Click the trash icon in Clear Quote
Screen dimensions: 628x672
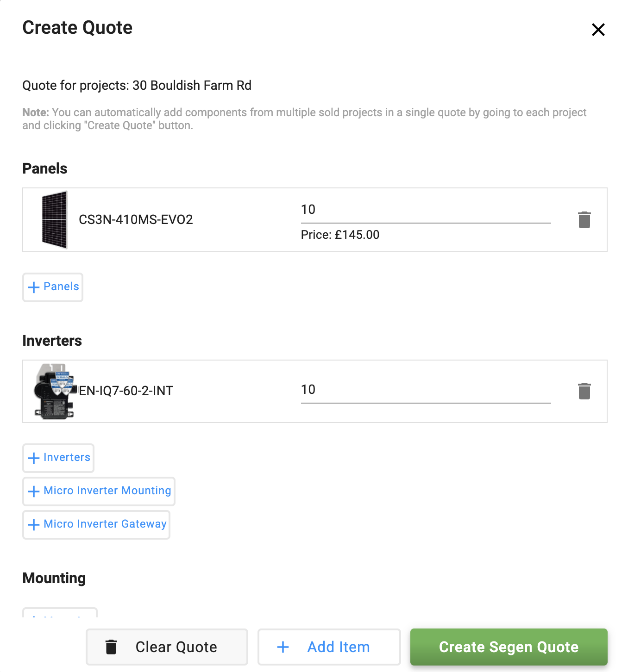pyautogui.click(x=111, y=647)
